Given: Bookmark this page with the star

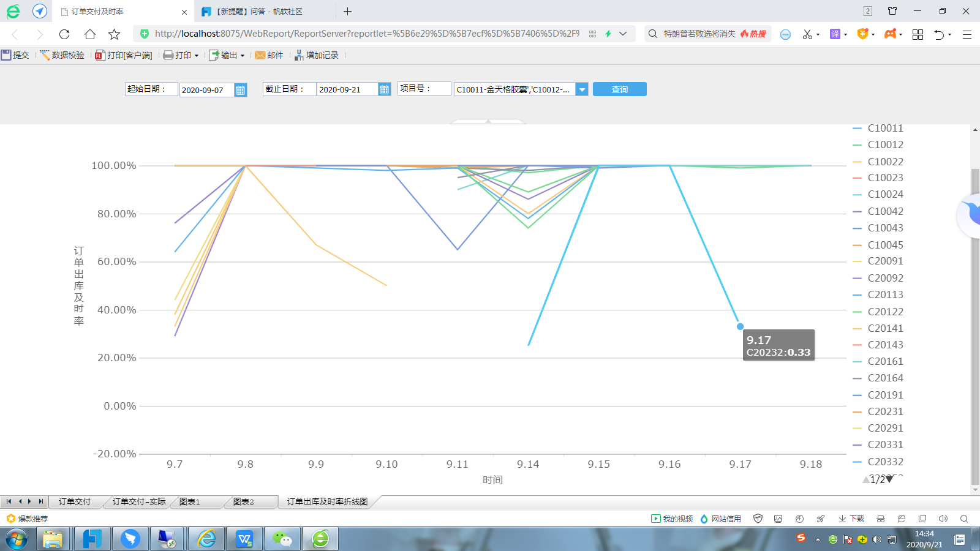Looking at the screenshot, I should (114, 34).
